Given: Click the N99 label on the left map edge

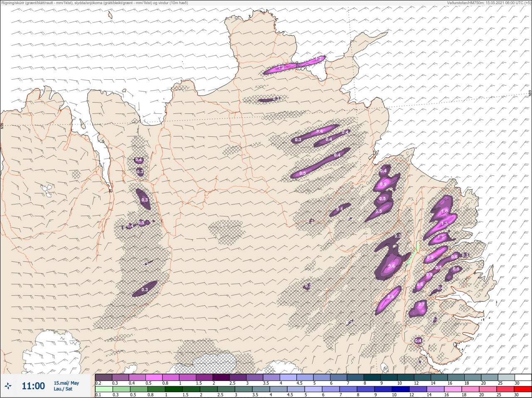Looking at the screenshot, I should click(2, 125).
